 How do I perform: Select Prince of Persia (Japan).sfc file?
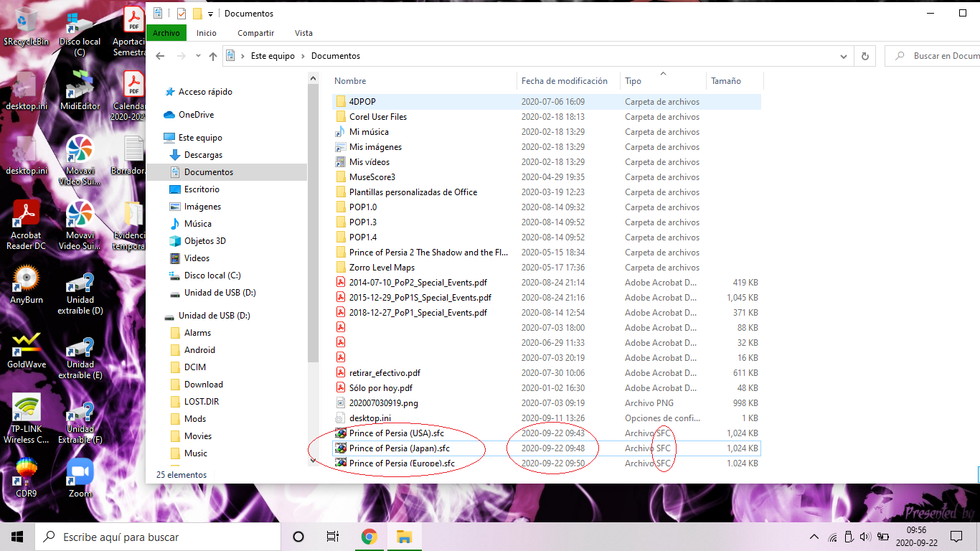[x=547, y=448]
